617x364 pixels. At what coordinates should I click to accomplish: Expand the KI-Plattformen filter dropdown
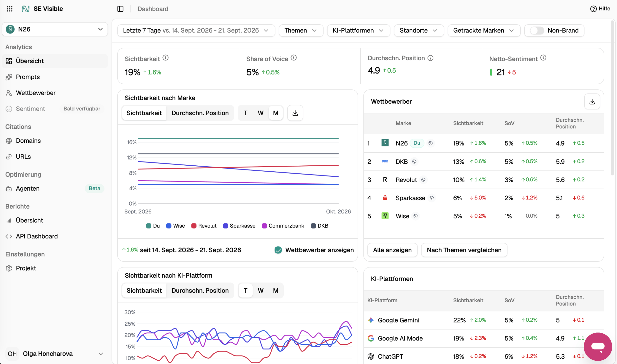click(358, 30)
